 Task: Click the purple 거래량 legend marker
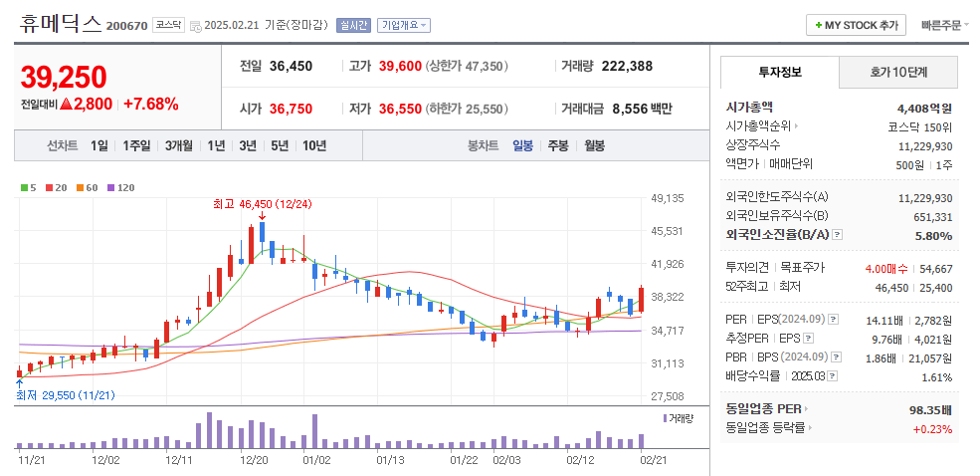[x=665, y=418]
